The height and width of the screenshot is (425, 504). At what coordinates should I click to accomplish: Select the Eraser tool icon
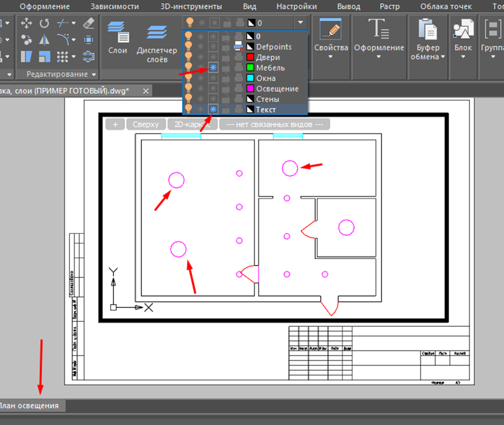tap(88, 23)
